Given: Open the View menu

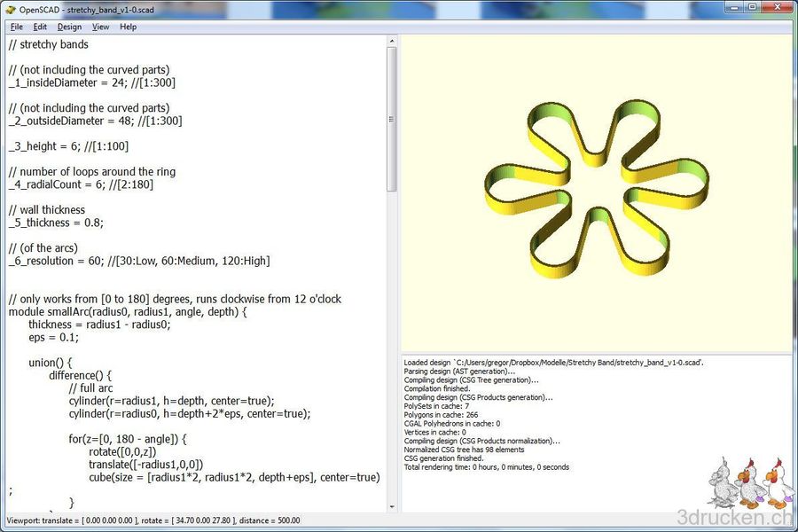Looking at the screenshot, I should tap(100, 27).
